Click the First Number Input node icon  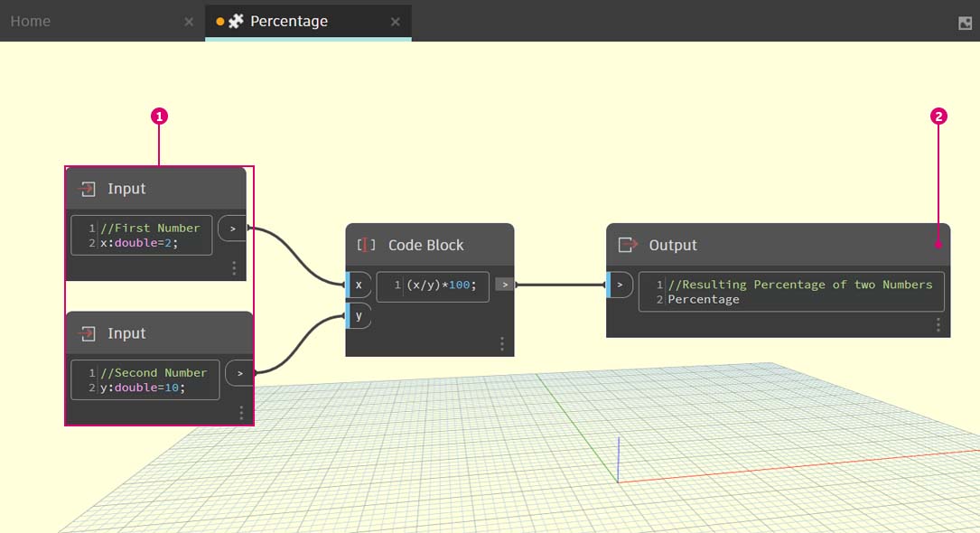pos(88,189)
